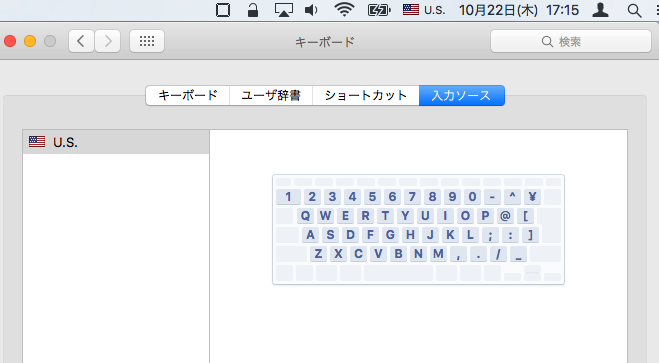
Task: Switch to the キーボード tab
Action: (187, 95)
